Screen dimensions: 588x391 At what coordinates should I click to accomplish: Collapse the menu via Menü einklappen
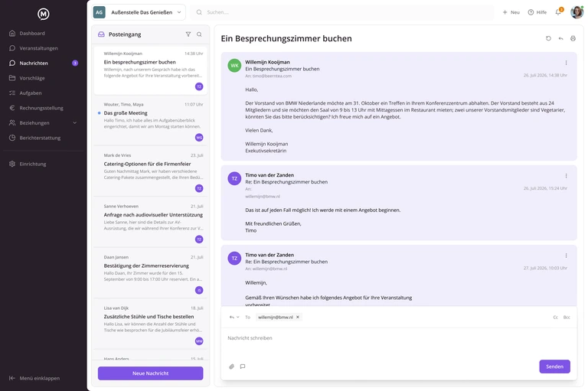pyautogui.click(x=34, y=378)
